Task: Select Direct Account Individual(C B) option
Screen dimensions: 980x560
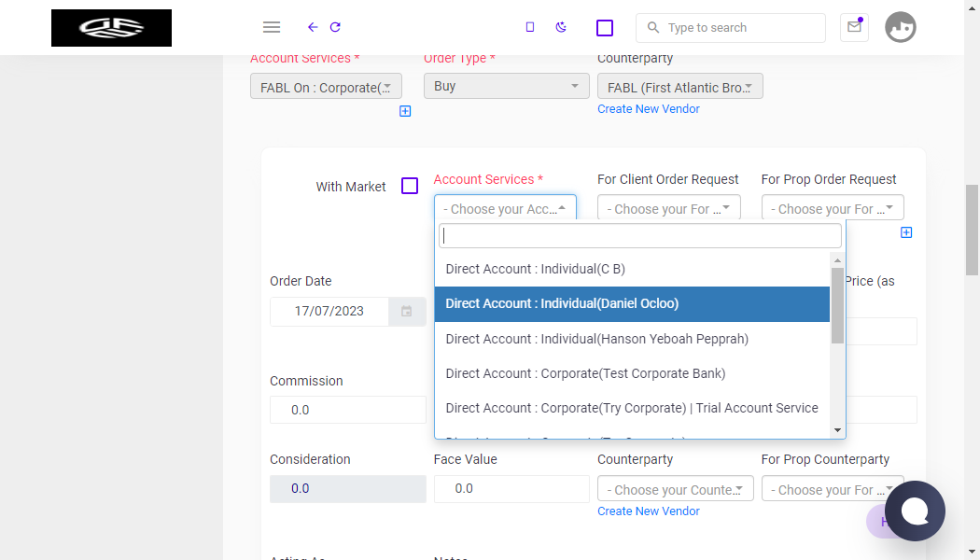Action: [632, 270]
